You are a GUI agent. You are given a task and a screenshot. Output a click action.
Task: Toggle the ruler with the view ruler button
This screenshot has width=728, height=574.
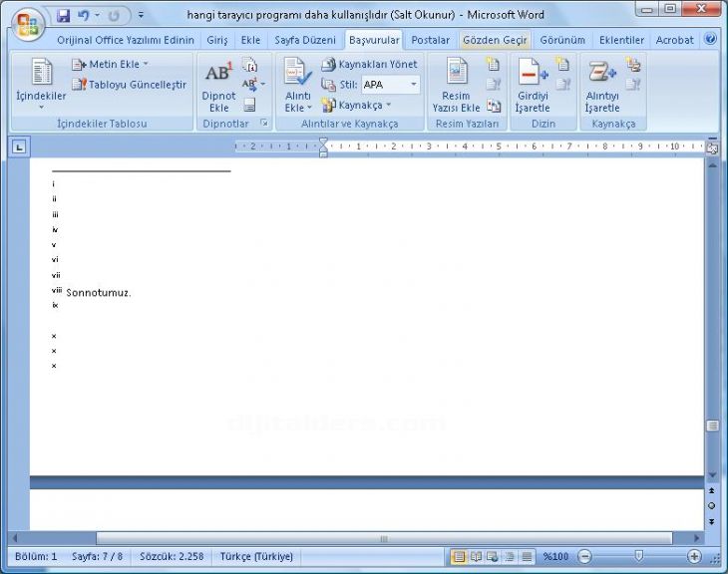click(x=712, y=148)
